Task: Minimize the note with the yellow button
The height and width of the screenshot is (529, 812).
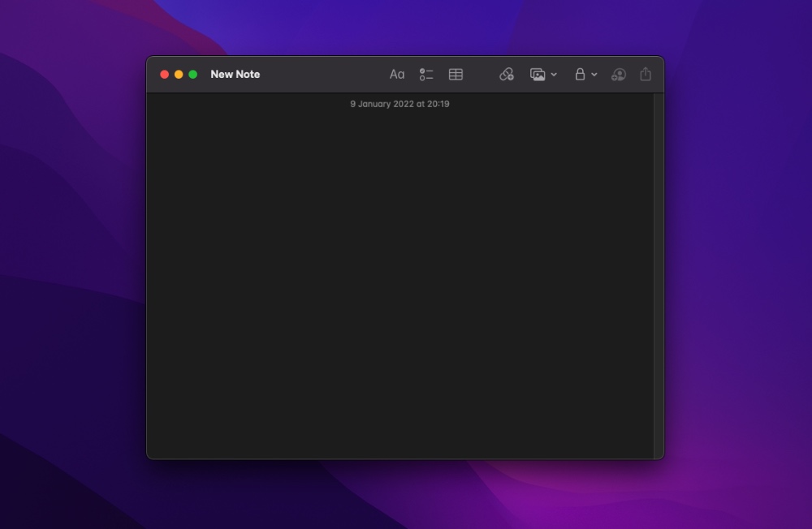Action: point(179,75)
